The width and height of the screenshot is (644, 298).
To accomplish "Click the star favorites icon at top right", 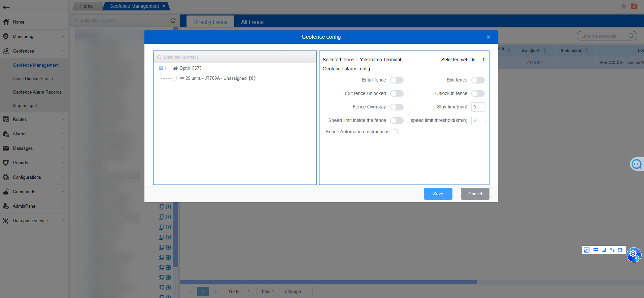I will 623,6.
